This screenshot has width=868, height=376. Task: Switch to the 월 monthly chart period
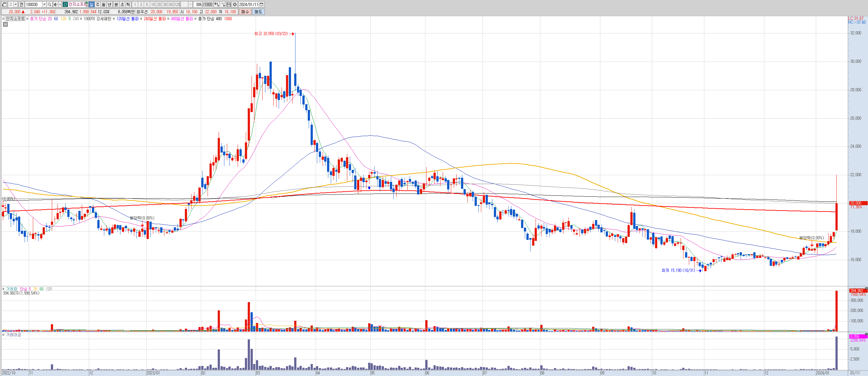click(x=104, y=4)
